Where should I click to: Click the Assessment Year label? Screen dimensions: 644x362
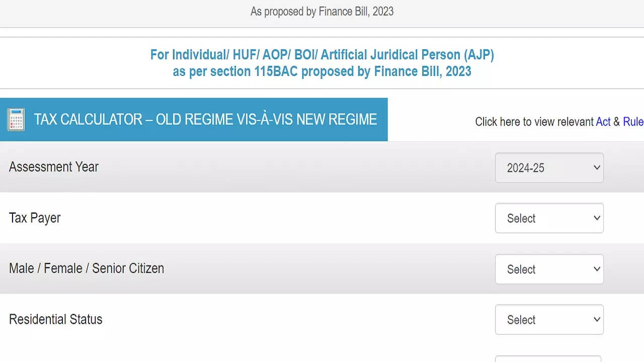(54, 167)
